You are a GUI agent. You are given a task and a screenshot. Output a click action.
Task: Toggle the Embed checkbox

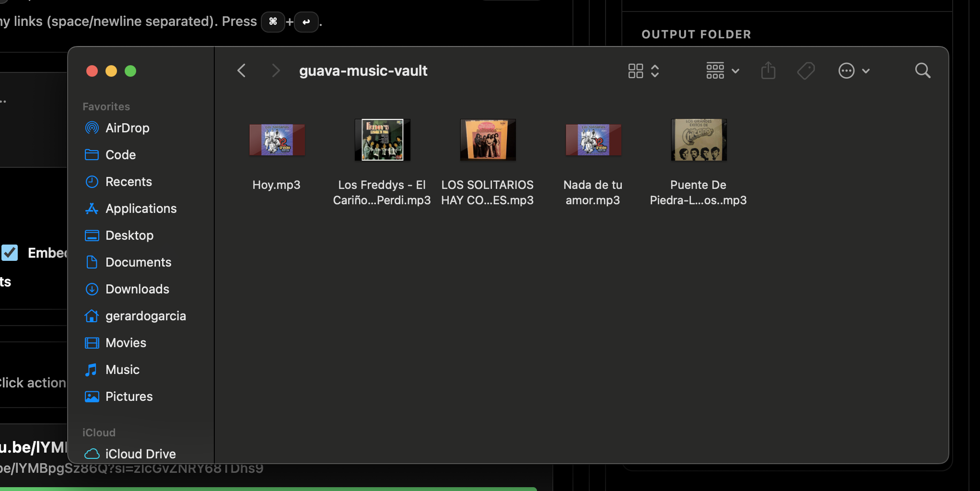[x=10, y=253]
